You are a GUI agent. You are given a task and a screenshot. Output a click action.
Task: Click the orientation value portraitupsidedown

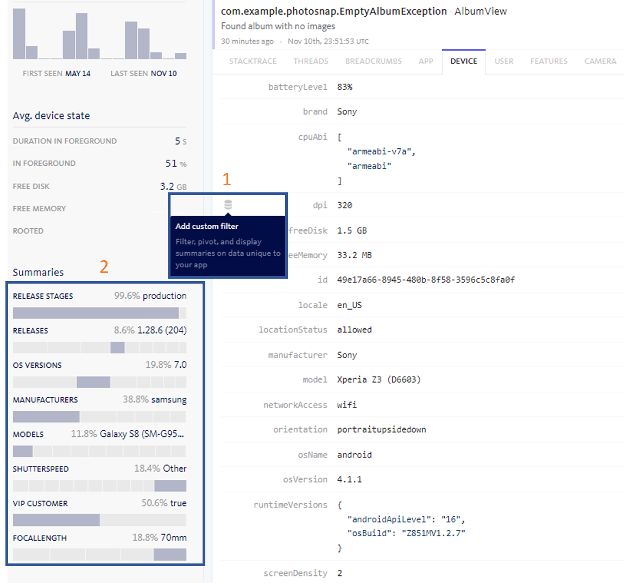pos(382,430)
